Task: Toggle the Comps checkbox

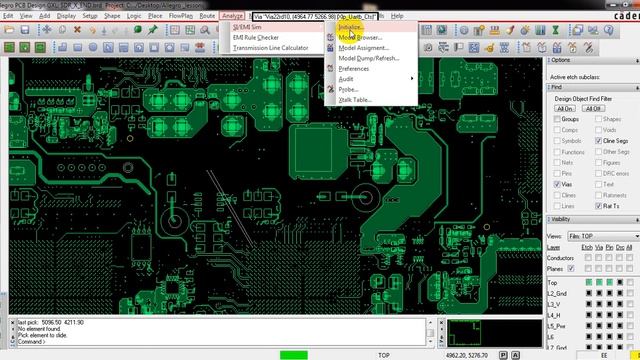Action: [x=557, y=130]
